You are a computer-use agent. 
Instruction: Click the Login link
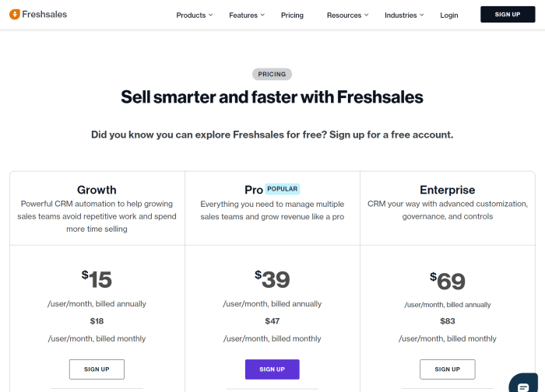point(449,15)
